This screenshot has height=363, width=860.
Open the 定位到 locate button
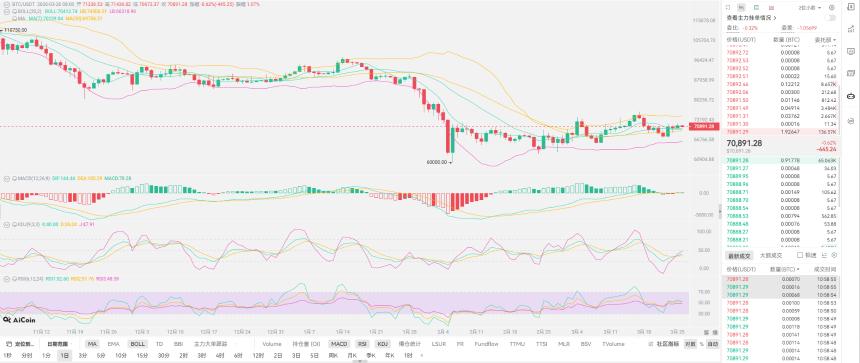(21, 344)
